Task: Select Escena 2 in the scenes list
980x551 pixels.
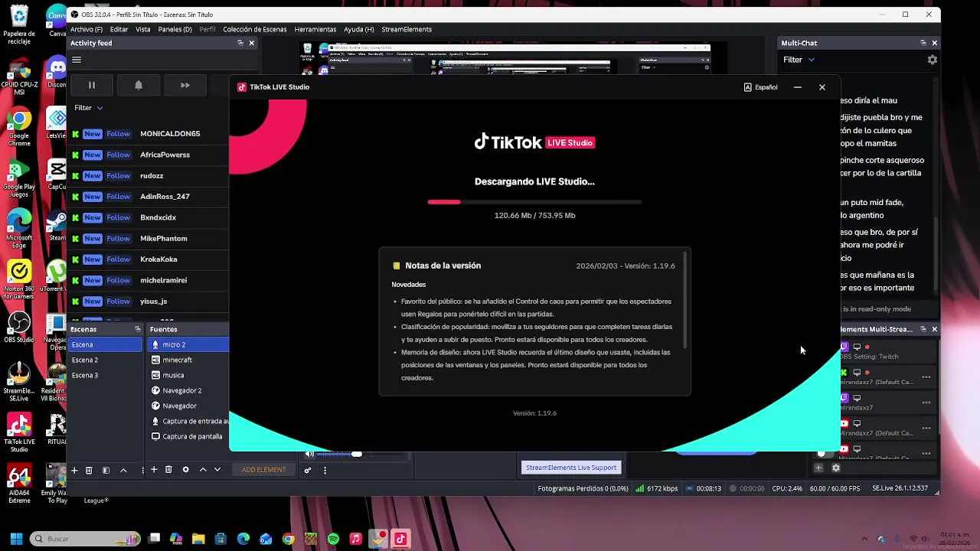Action: tap(106, 360)
